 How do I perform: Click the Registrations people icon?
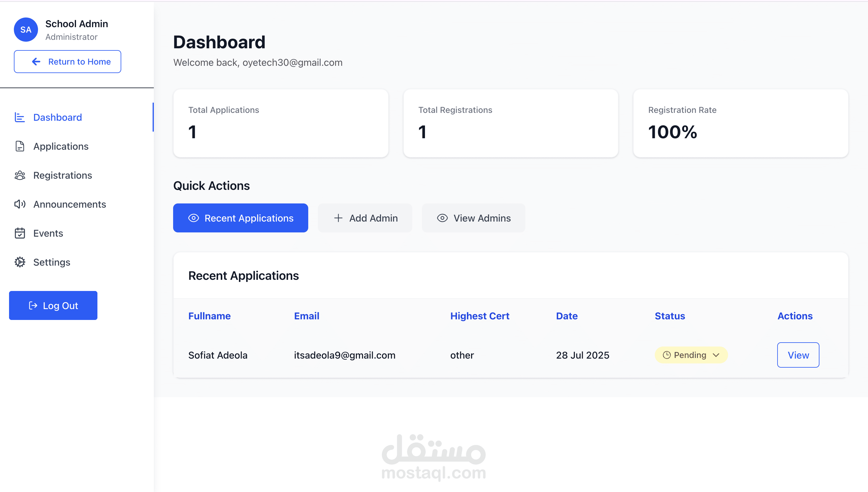(20, 175)
